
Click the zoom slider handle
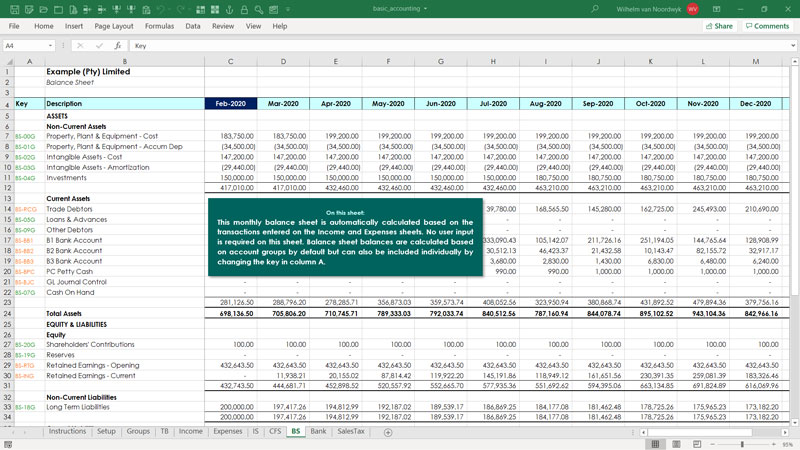click(742, 444)
